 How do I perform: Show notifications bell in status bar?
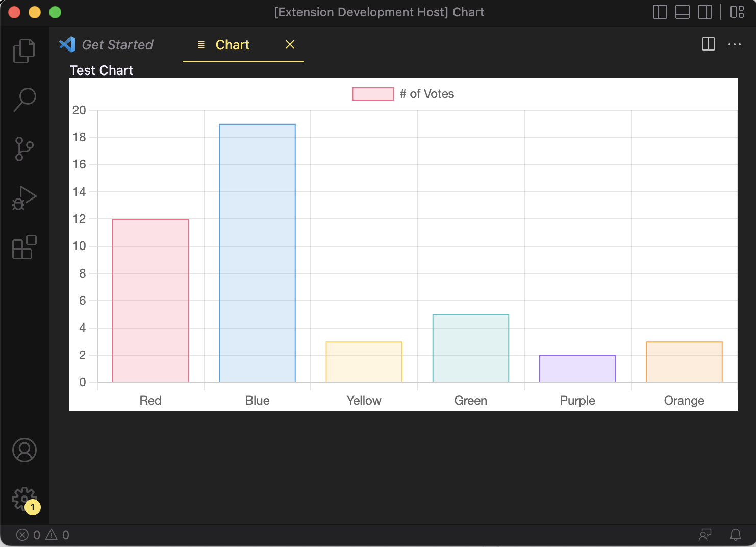(x=735, y=535)
